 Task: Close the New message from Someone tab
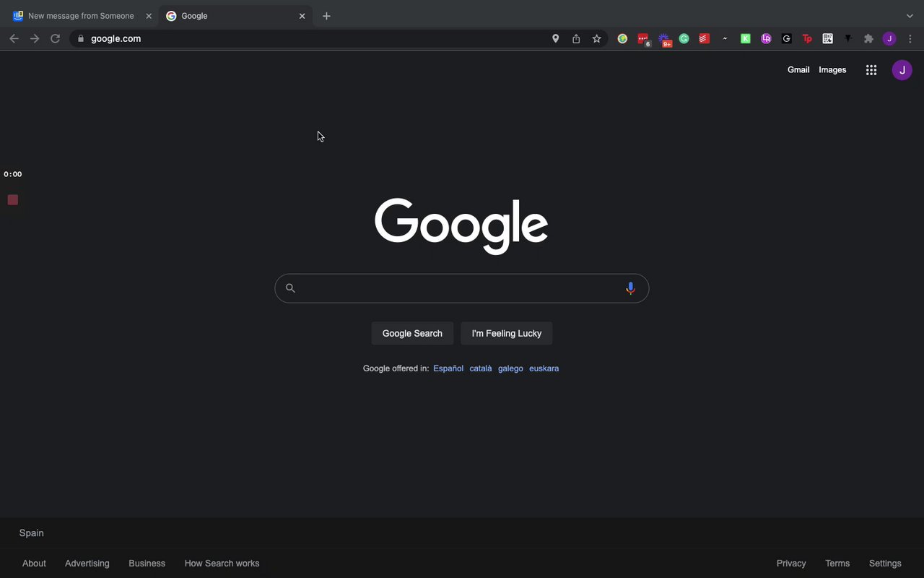[149, 16]
